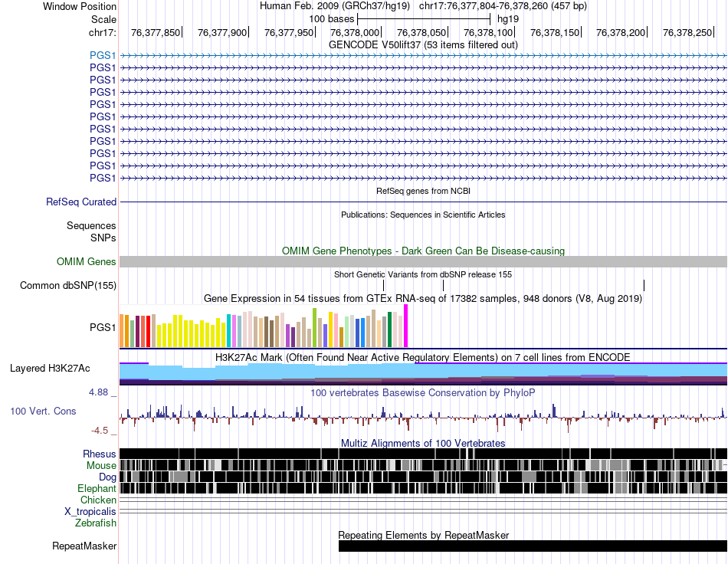Click the gray OMIM Genes bar

(x=424, y=262)
